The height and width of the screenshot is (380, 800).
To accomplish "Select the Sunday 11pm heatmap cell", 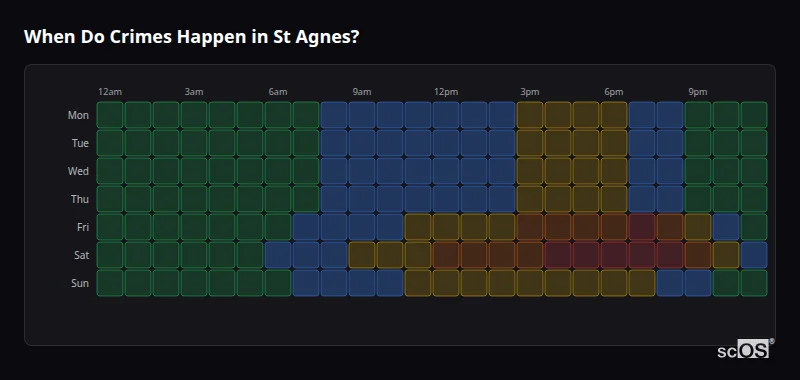I will 754,283.
